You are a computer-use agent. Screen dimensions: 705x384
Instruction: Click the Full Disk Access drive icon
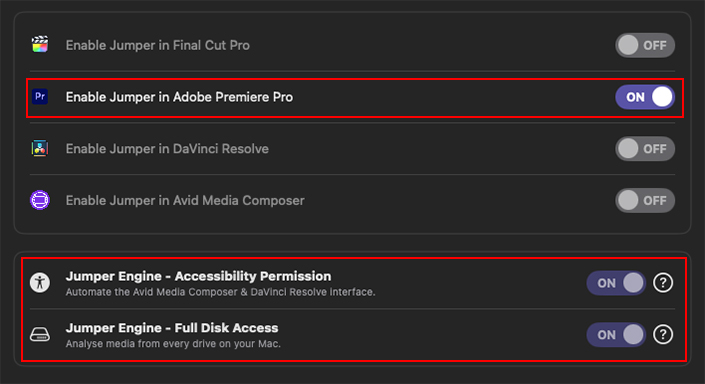pyautogui.click(x=40, y=335)
